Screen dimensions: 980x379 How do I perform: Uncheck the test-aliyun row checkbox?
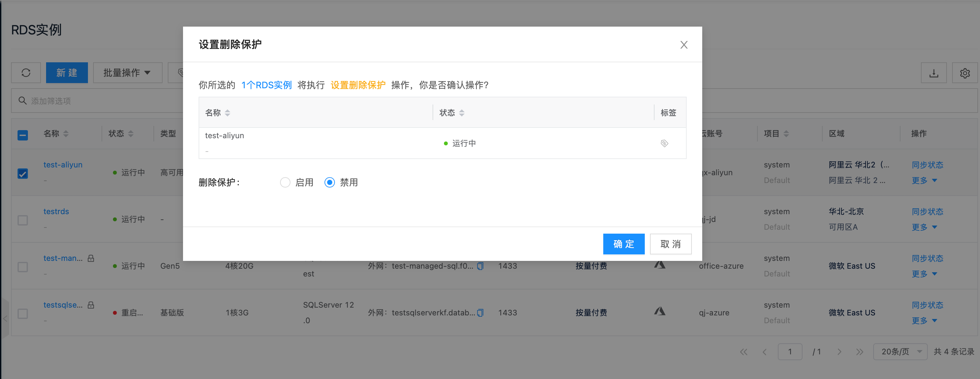pyautogui.click(x=23, y=174)
